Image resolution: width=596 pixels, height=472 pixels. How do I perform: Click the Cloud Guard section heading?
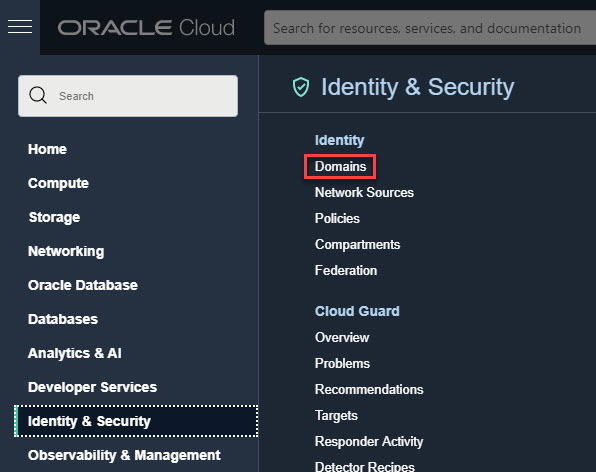357,311
